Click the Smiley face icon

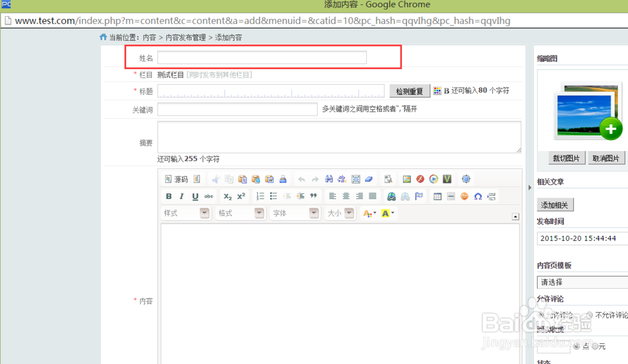pos(464,196)
